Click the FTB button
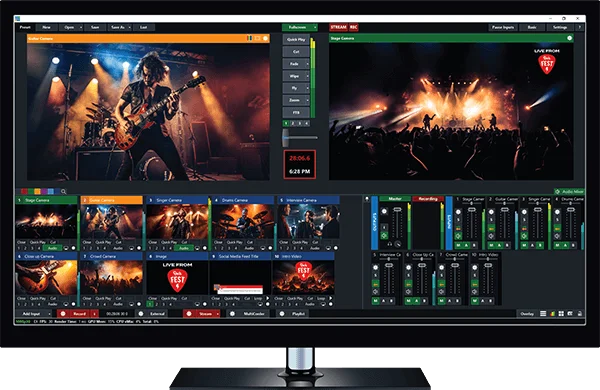600x390 pixels. click(296, 113)
